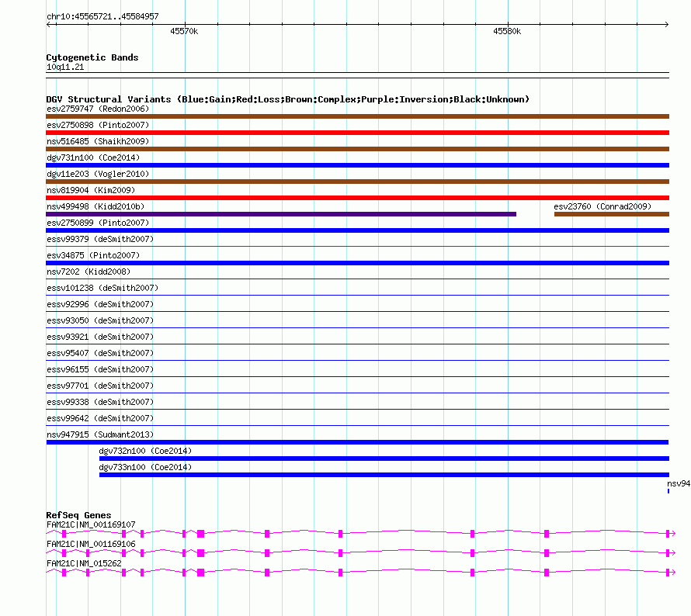Click the Cytogenetic Bands track title

tap(92, 57)
